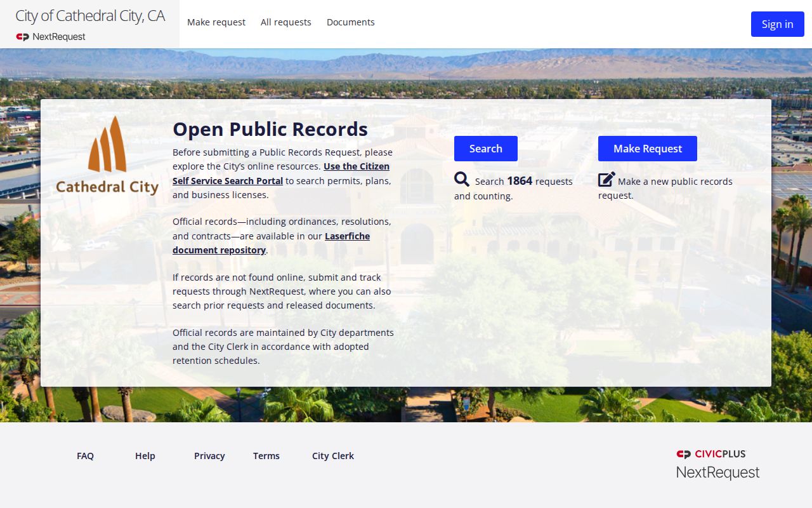The image size is (812, 508).
Task: Click the 'Make a new public records request.' text
Action: (665, 189)
